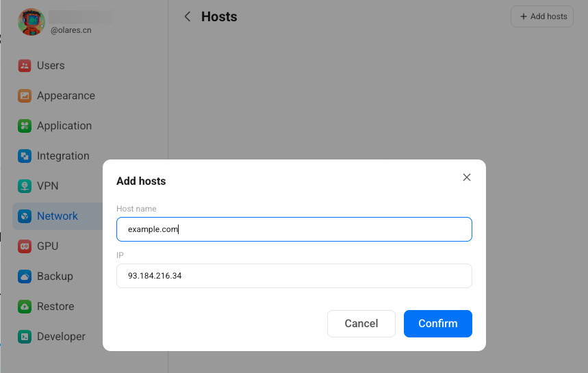Screen dimensions: 588x373
Task: Click the Restore sidebar icon
Action: point(25,307)
